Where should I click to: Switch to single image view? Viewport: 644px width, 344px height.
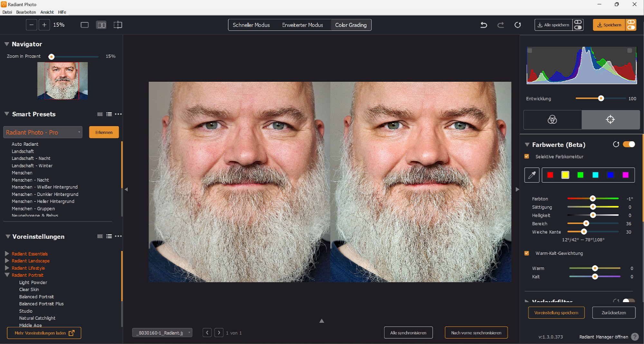84,25
